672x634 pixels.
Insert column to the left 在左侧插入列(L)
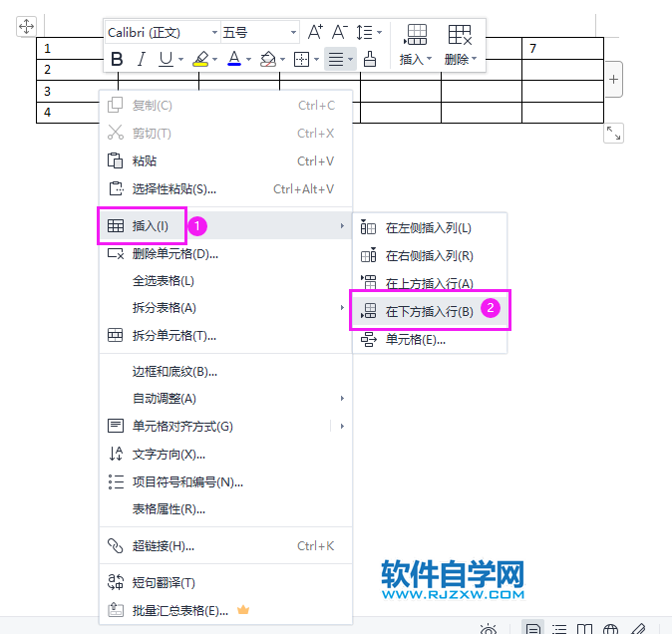click(430, 228)
